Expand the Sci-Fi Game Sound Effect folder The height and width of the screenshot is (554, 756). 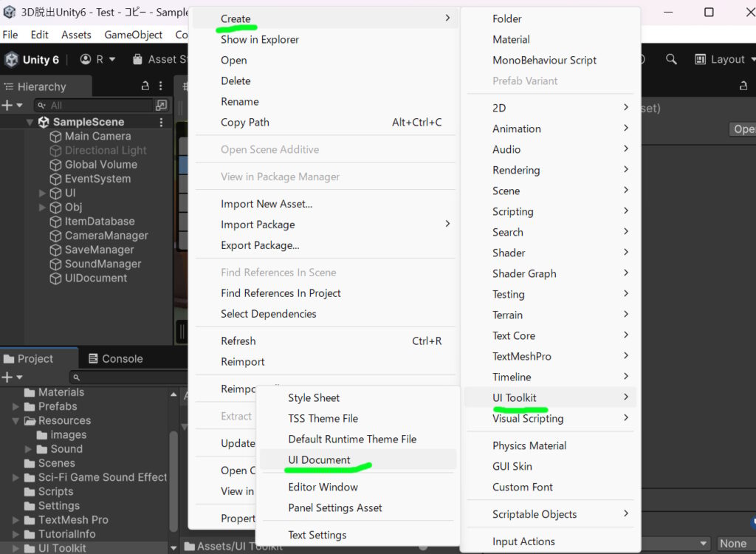coord(16,477)
